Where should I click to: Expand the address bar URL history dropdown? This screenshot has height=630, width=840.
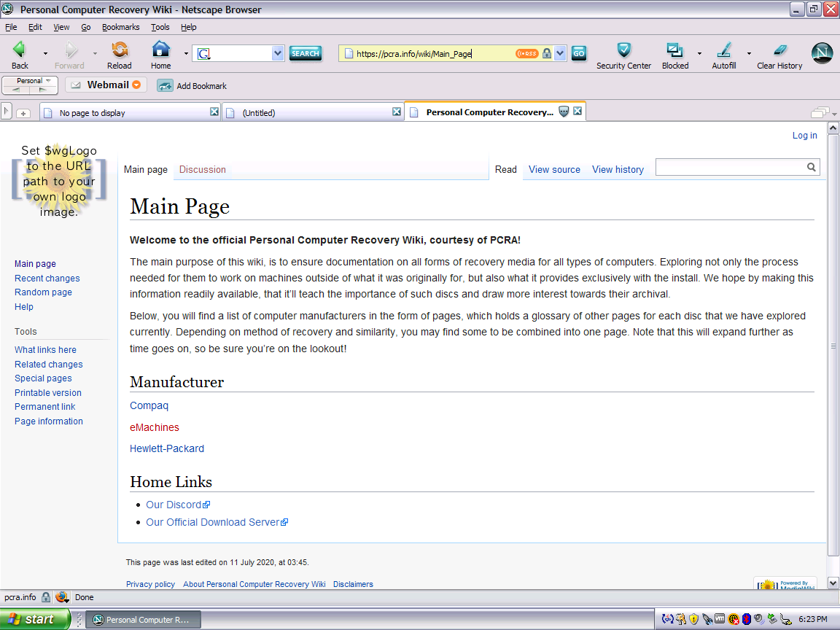pos(560,53)
